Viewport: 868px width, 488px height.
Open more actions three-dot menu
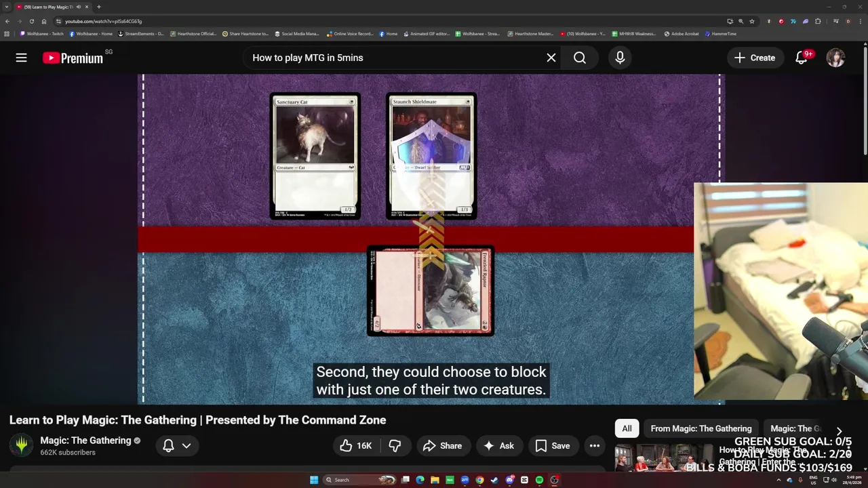[595, 445]
